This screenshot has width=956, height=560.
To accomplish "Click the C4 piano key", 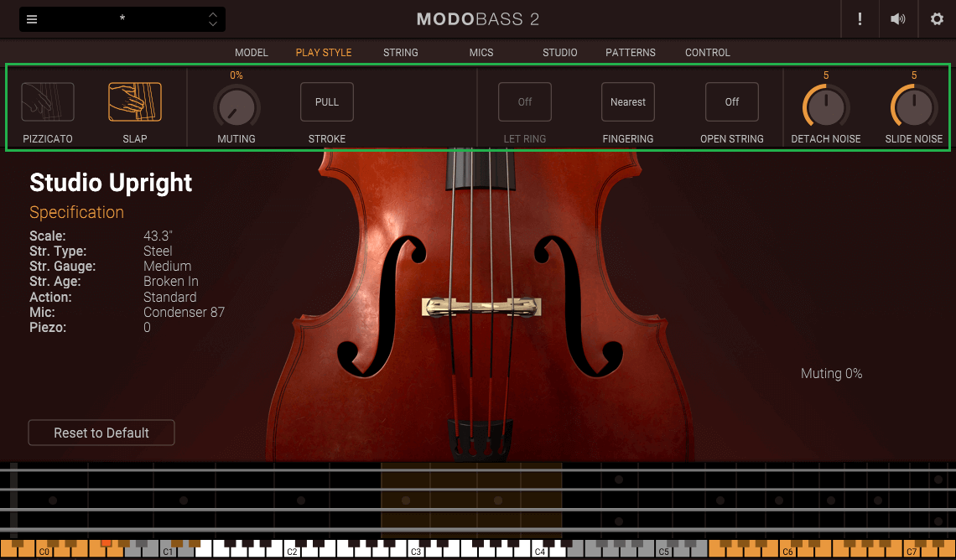I will point(539,551).
